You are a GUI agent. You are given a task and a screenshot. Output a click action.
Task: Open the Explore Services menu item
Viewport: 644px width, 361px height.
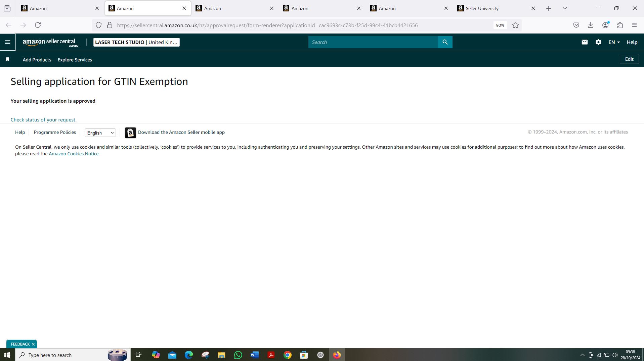coord(75,60)
